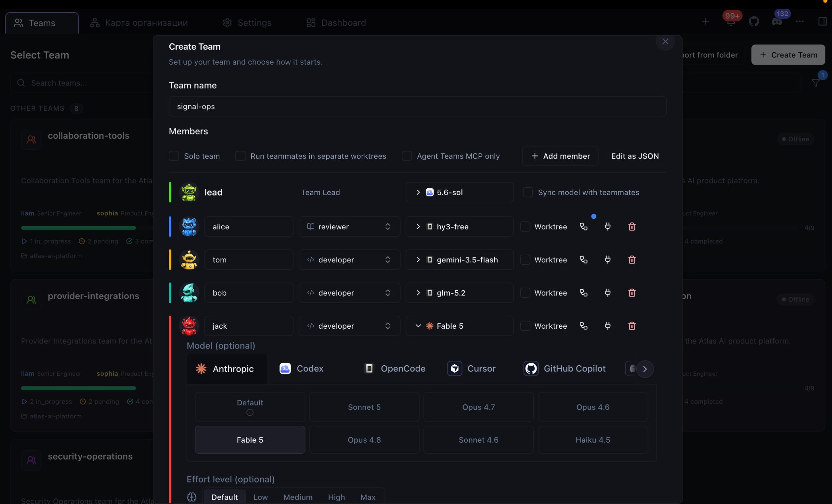The image size is (832, 504).
Task: Switch to the Cursor provider tab
Action: pyautogui.click(x=471, y=368)
